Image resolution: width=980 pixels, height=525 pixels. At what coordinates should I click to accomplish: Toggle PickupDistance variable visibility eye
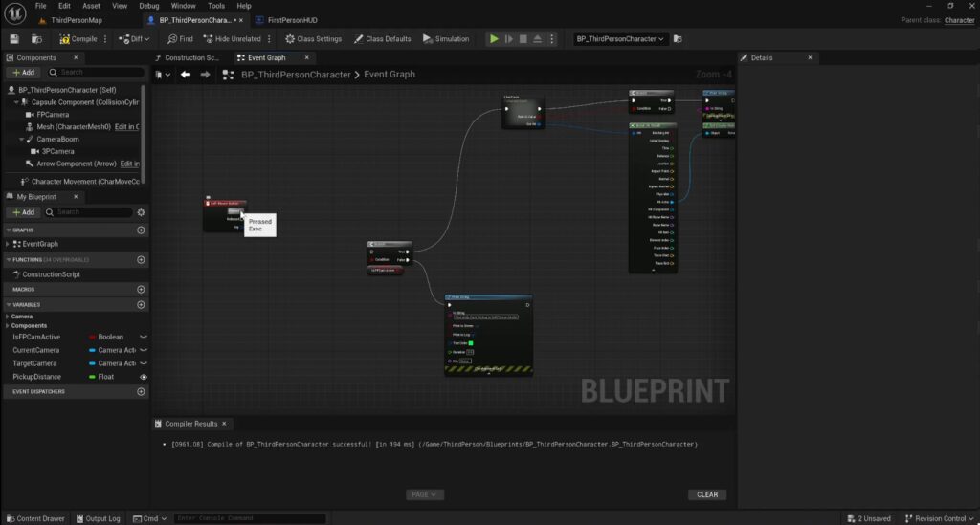click(x=144, y=377)
